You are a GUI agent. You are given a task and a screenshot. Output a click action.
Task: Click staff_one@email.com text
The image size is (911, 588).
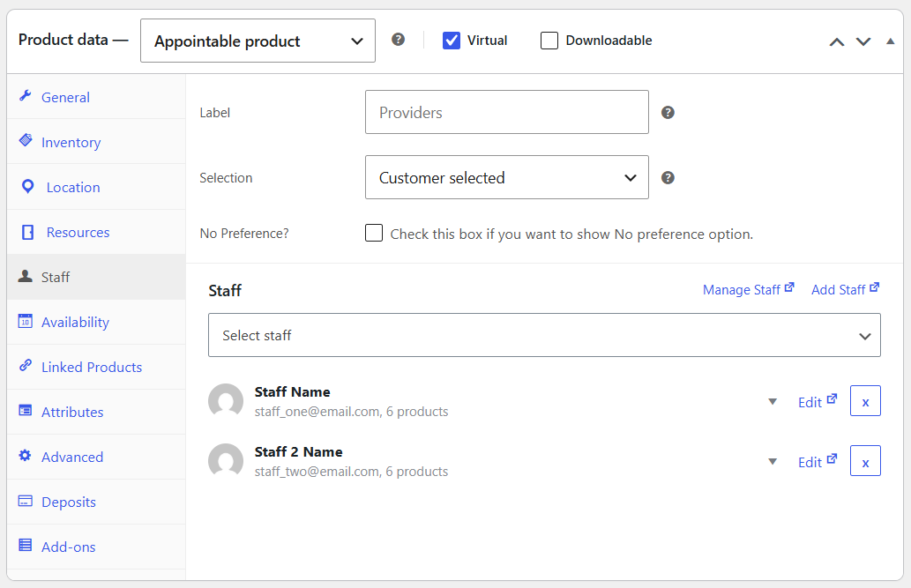[x=317, y=412]
